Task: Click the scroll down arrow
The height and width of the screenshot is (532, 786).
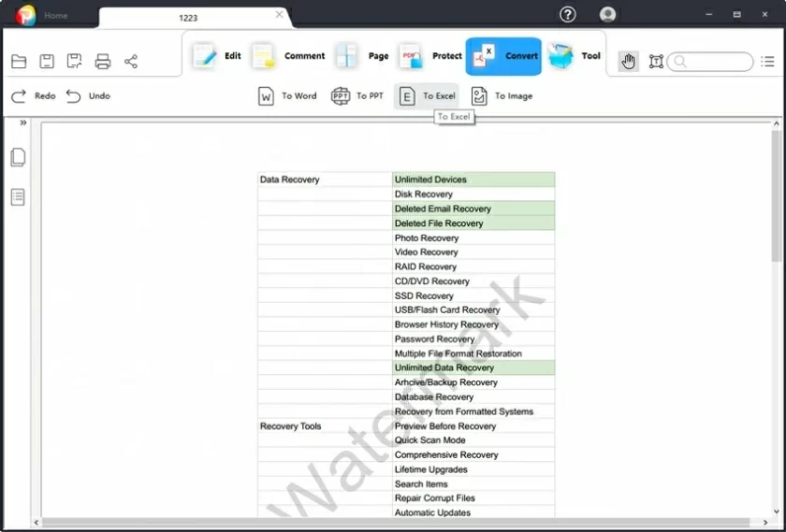Action: (x=777, y=512)
